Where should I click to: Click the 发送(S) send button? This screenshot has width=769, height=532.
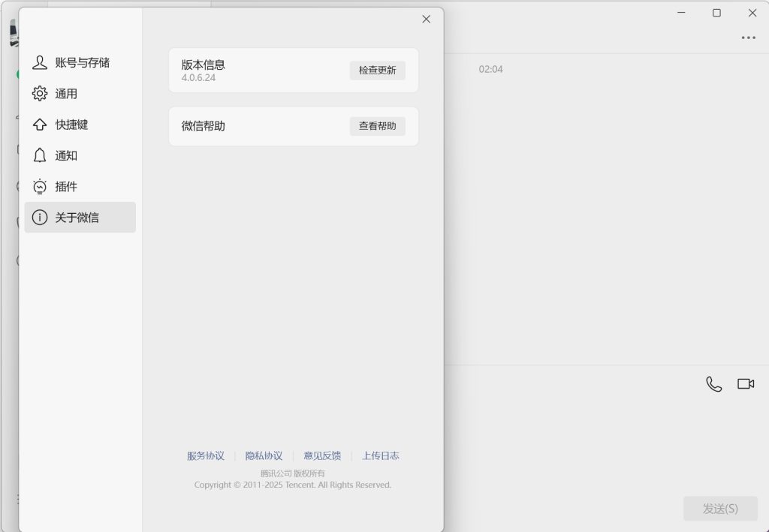[720, 509]
